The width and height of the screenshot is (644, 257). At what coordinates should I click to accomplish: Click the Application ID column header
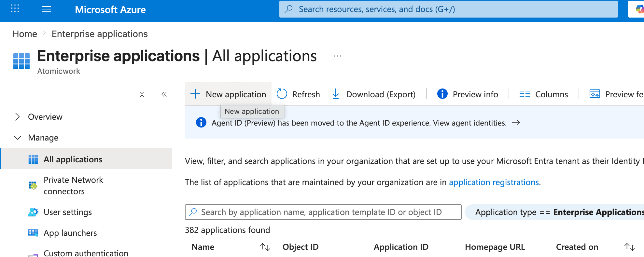401,247
